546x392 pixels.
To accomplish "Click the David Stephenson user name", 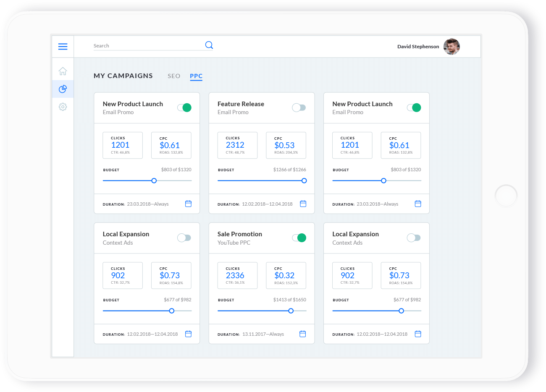I will point(418,47).
